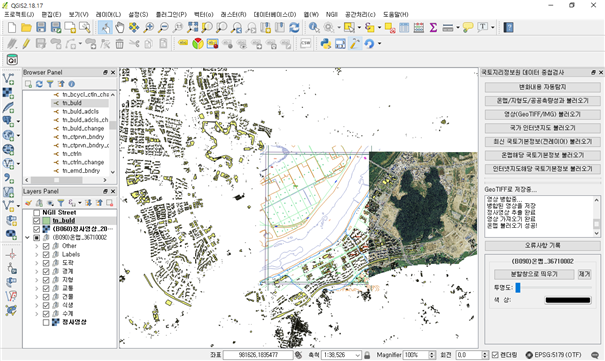This screenshot has height=361, width=605.
Task: Click the 분할창으로 띄우기 button
Action: [534, 274]
